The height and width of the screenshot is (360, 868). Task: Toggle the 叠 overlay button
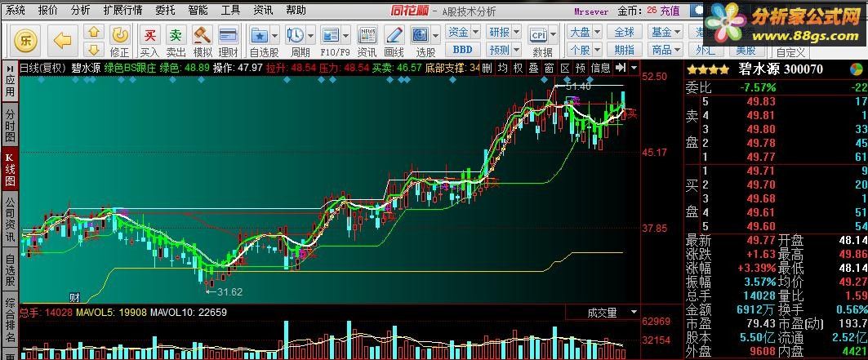(534, 68)
